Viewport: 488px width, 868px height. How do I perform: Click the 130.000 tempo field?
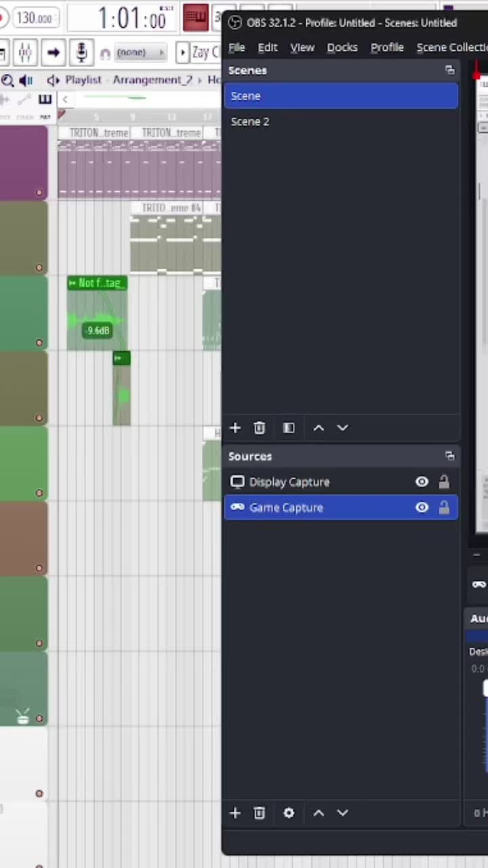pos(34,18)
